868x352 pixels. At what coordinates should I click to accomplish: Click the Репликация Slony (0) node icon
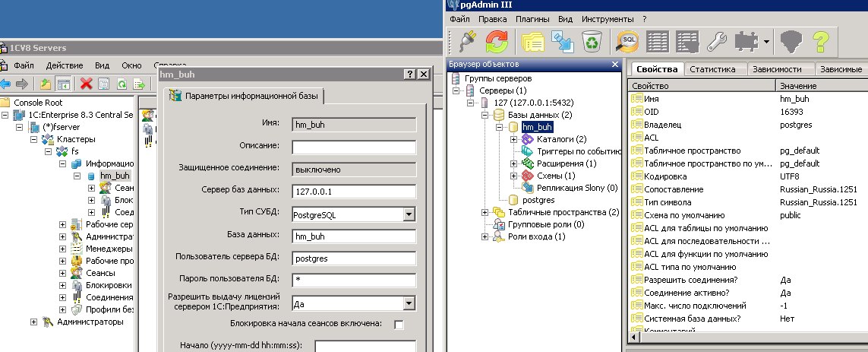pyautogui.click(x=528, y=188)
